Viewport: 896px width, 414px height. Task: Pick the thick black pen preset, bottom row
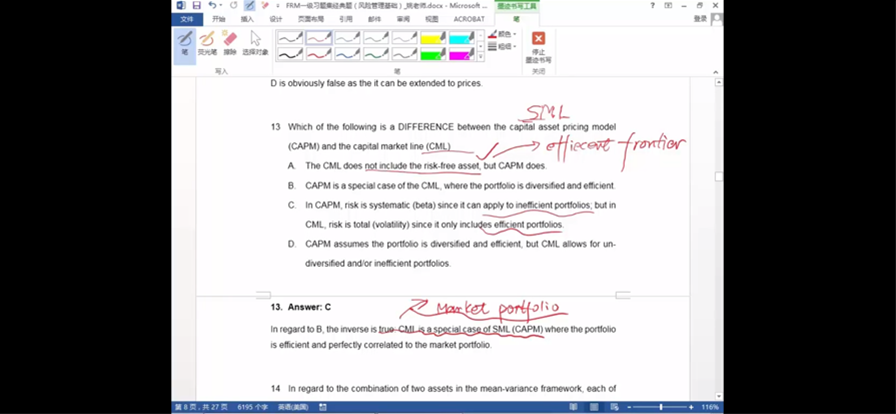pyautogui.click(x=290, y=54)
